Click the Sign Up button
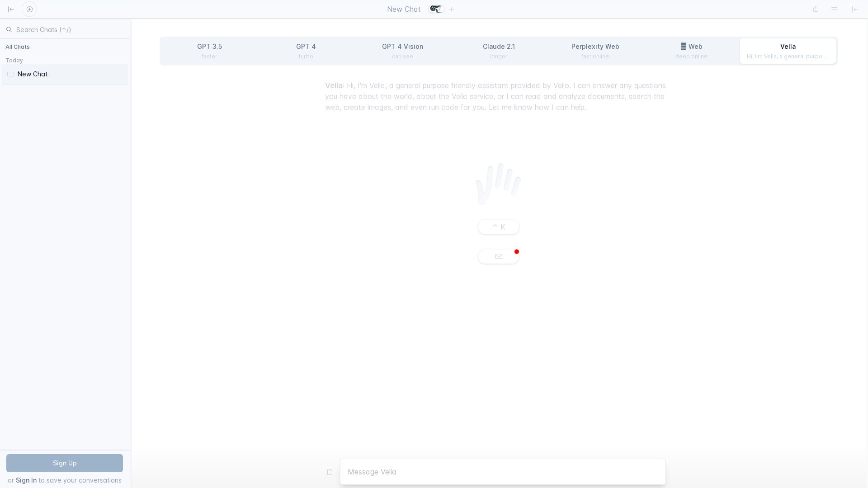The image size is (868, 488). pos(64,463)
